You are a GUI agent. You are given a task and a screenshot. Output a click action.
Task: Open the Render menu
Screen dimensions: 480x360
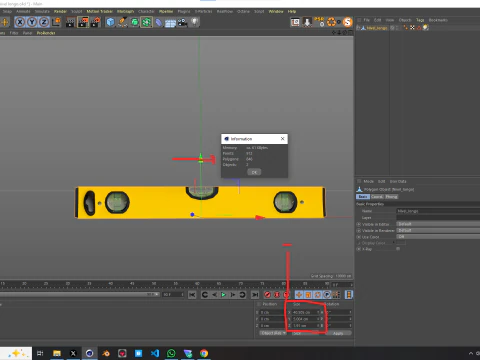60,11
